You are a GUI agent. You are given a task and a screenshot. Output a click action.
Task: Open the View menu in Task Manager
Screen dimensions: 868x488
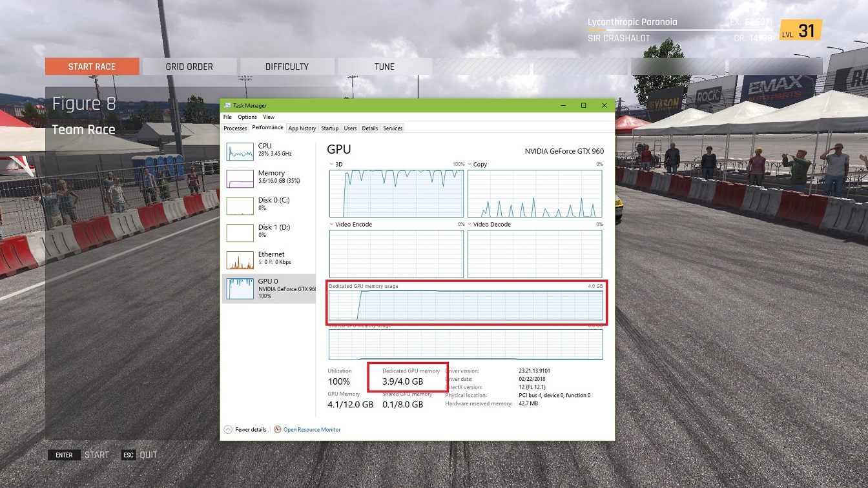pyautogui.click(x=269, y=117)
